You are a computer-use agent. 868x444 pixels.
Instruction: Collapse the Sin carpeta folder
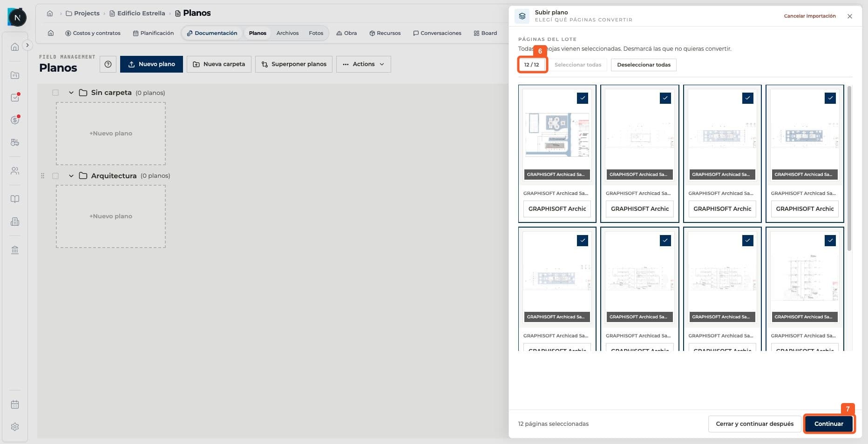pos(71,93)
